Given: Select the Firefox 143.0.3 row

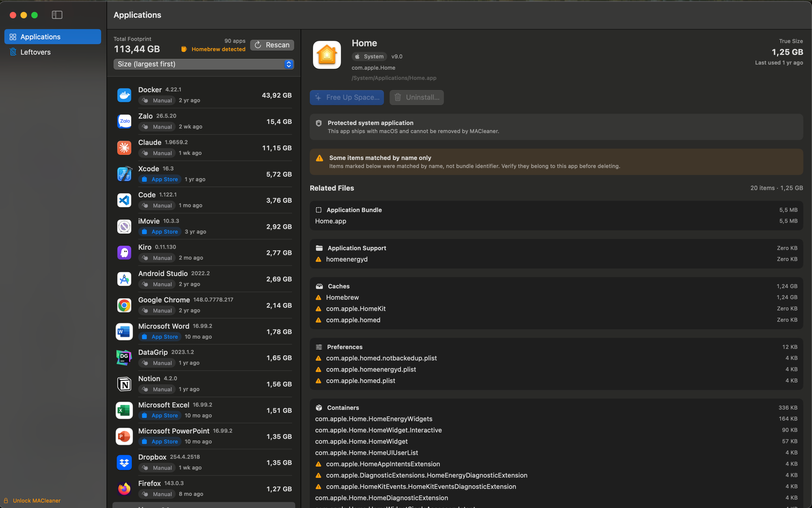Looking at the screenshot, I should click(204, 489).
